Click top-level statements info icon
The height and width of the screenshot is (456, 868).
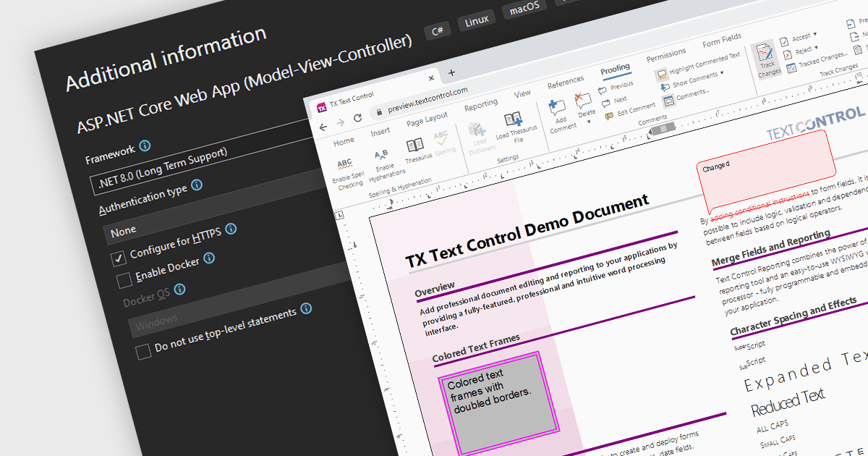coord(306,308)
